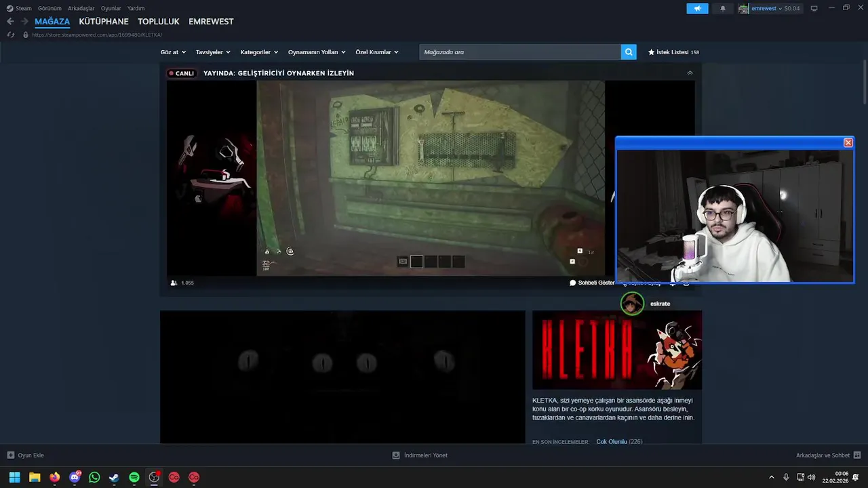
Task: Expand the Tavsiyeler dropdown
Action: click(213, 52)
